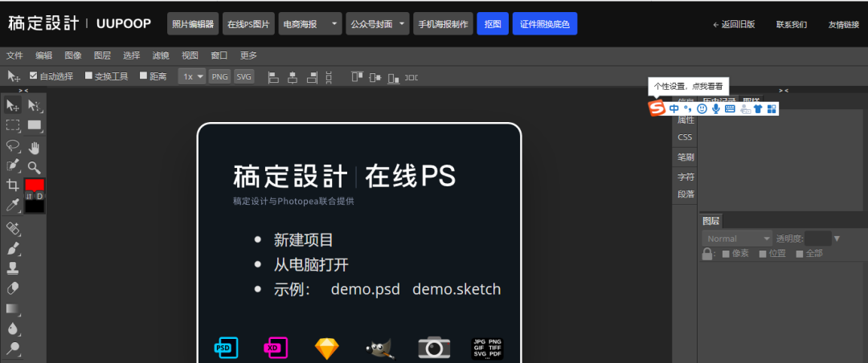Click the GIMP mascot icon
Image resolution: width=868 pixels, height=363 pixels.
click(379, 349)
